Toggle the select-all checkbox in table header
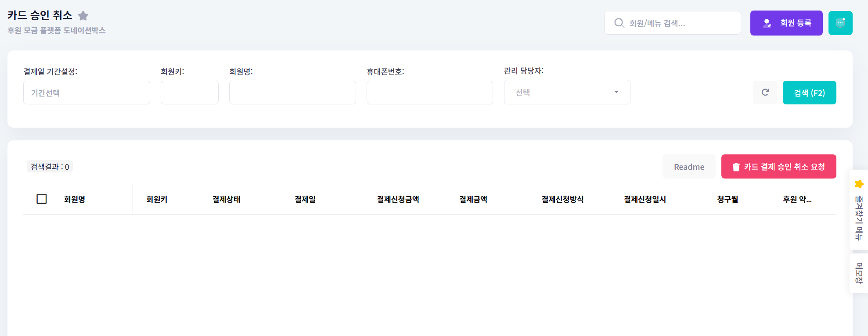This screenshot has width=868, height=336. [x=42, y=199]
